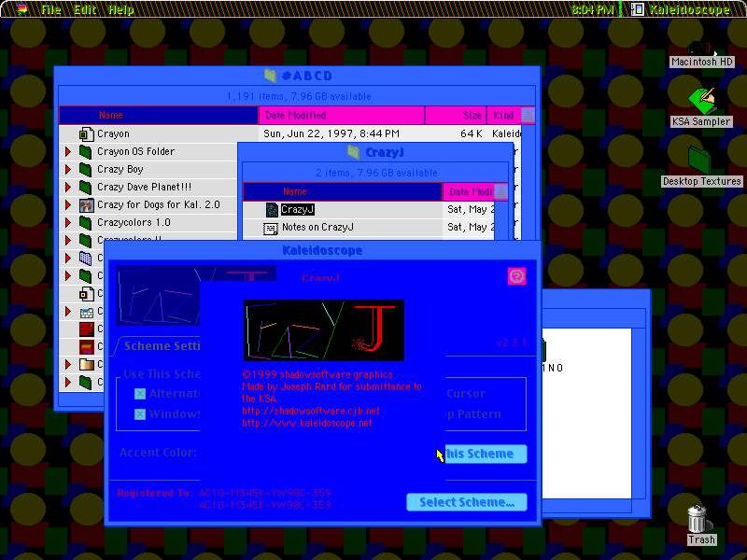Viewport: 747px width, 560px height.
Task: Expand the blue patterned folder row
Action: pyautogui.click(x=68, y=259)
